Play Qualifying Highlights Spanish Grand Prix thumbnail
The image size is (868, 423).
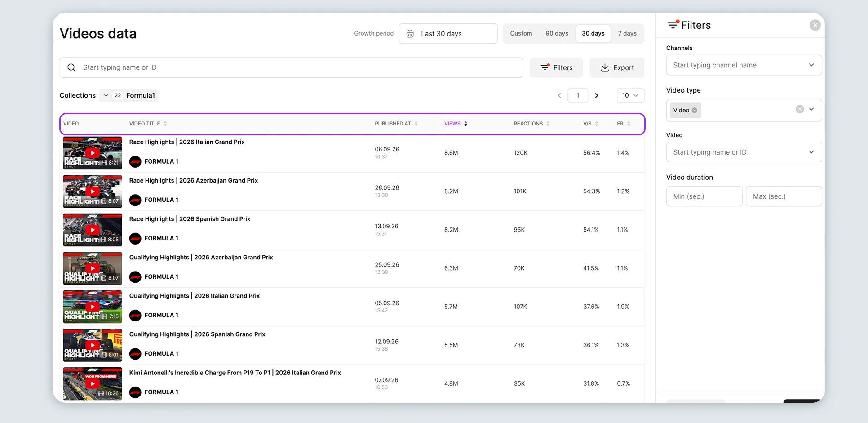click(x=93, y=345)
